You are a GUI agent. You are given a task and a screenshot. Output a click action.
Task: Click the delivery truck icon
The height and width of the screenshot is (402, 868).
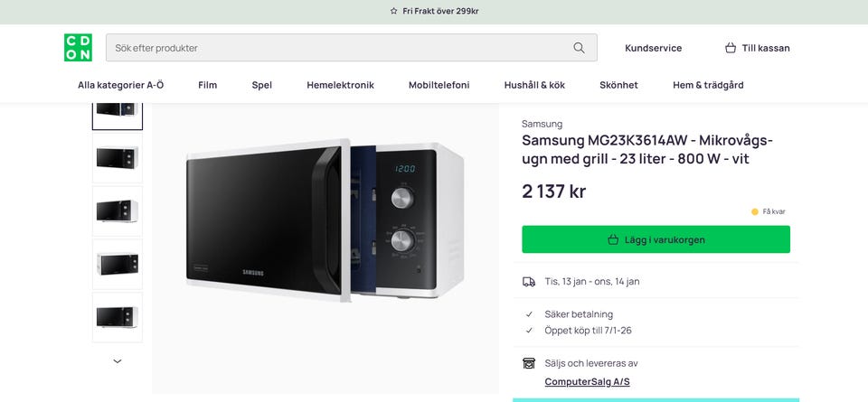529,281
